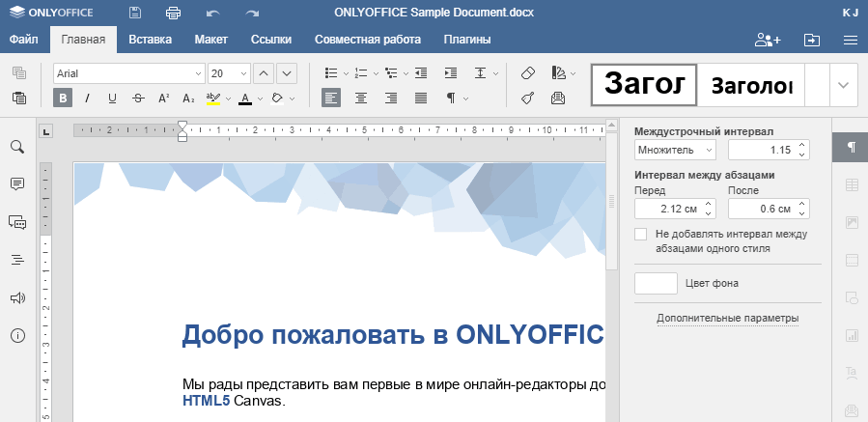Toggle bold formatting

63,98
